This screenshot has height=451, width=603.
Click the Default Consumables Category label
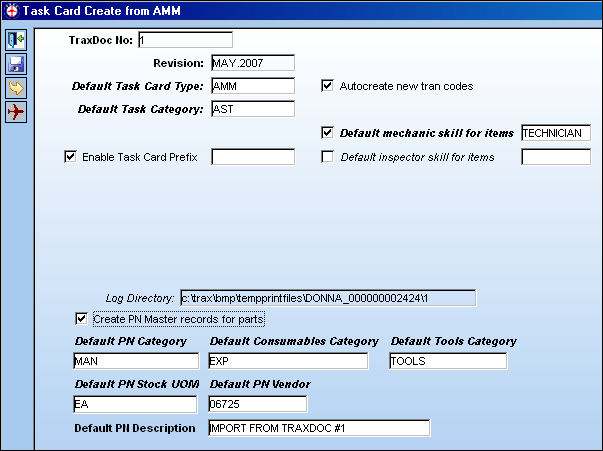294,341
